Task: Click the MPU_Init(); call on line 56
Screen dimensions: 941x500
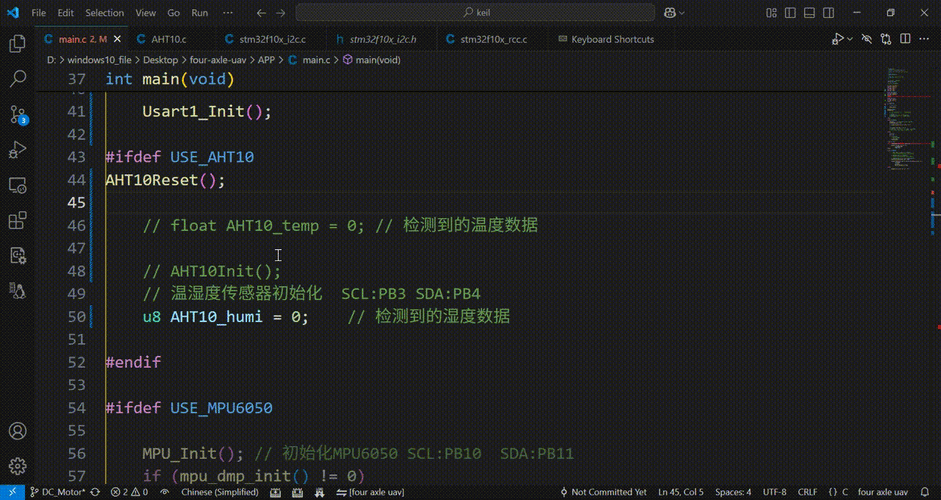Action: pyautogui.click(x=193, y=454)
